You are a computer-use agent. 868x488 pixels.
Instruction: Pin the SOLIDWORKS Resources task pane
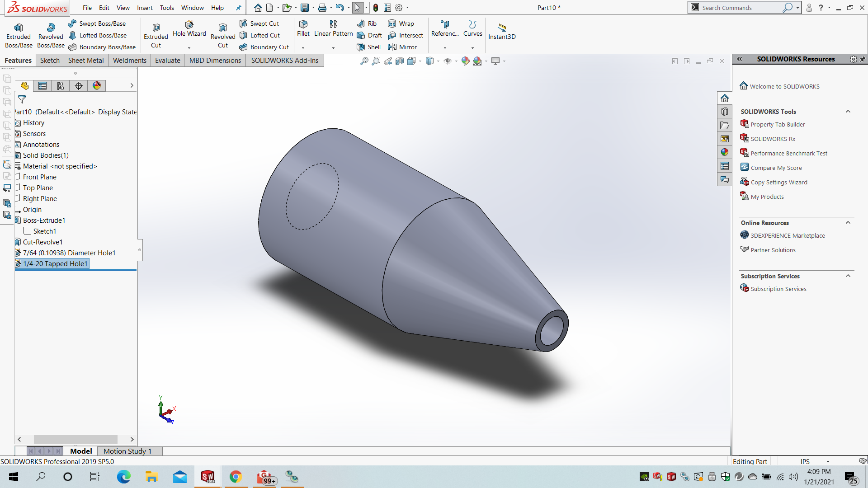tap(862, 59)
